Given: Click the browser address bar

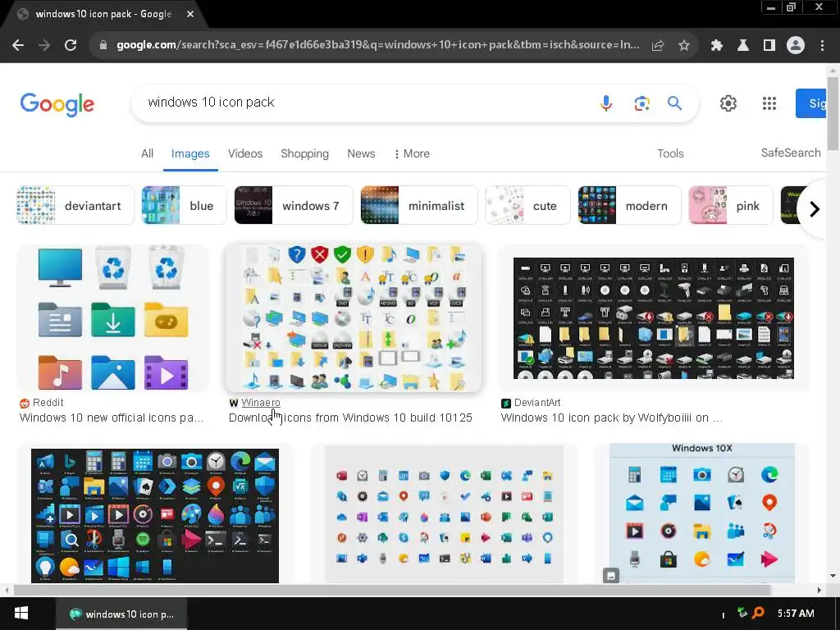Looking at the screenshot, I should pyautogui.click(x=377, y=45).
